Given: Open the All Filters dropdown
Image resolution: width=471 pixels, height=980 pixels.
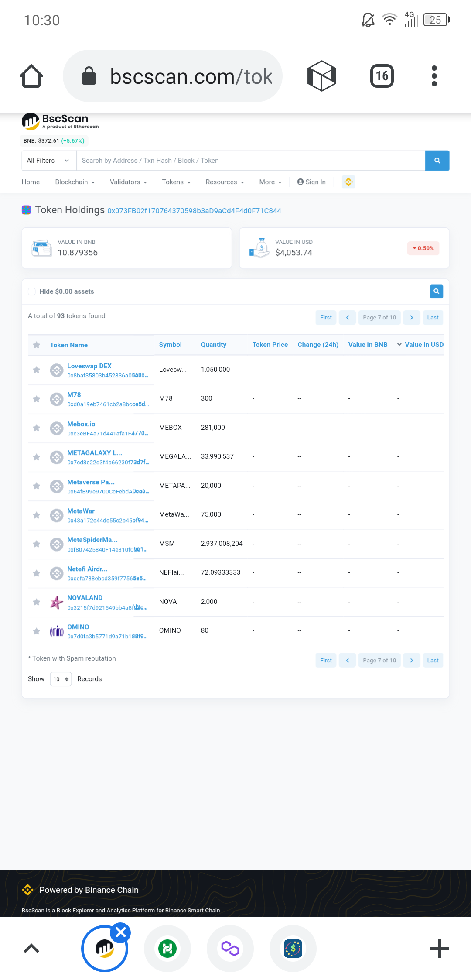Looking at the screenshot, I should click(49, 161).
